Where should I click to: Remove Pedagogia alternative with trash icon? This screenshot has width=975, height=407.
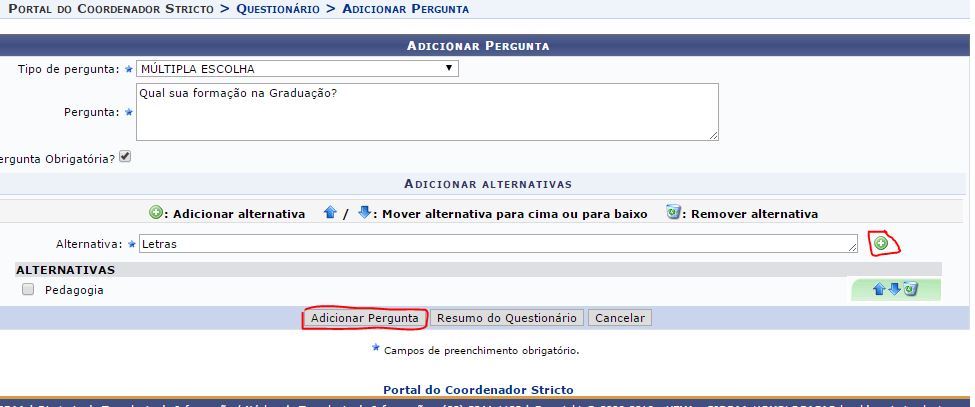point(909,290)
